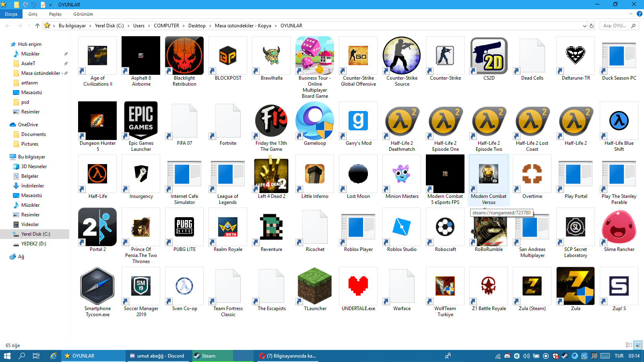
Task: Select the TLauncher Minecraft block icon
Action: point(315,286)
